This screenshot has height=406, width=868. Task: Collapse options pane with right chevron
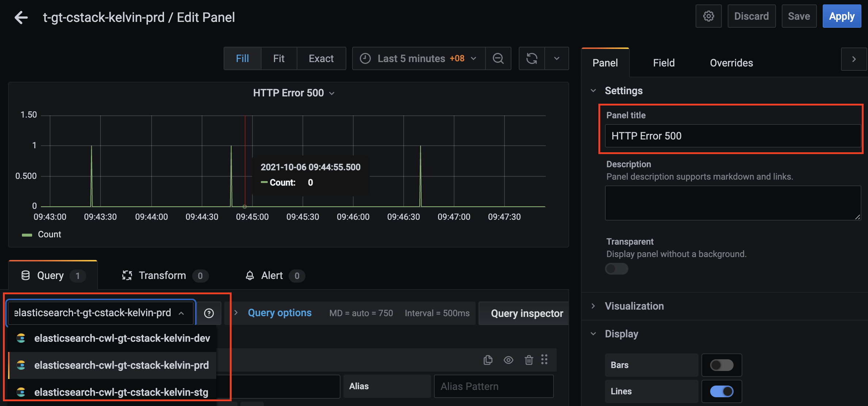pyautogui.click(x=854, y=59)
